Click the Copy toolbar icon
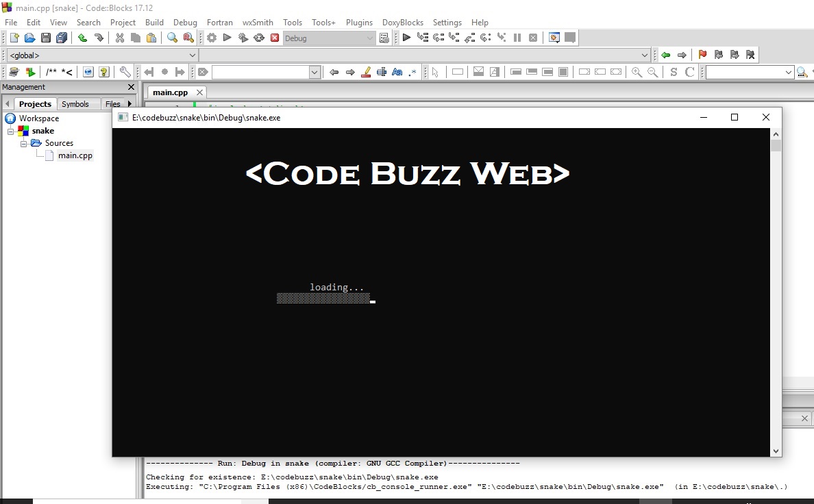This screenshot has height=504, width=814. 136,38
